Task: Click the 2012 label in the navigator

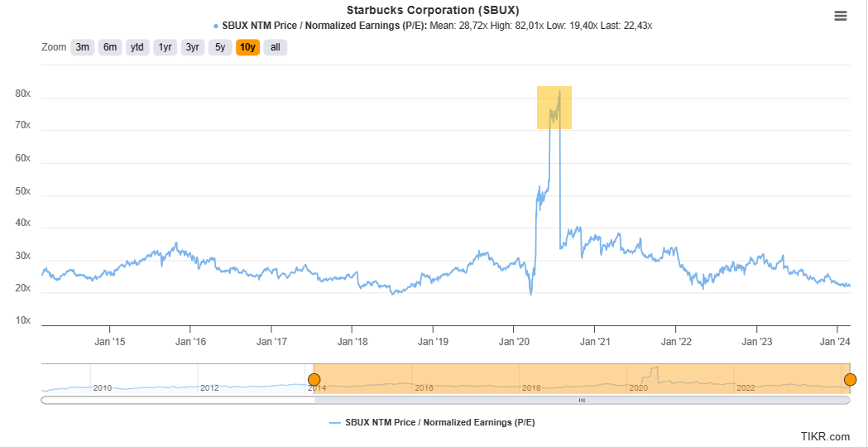Action: click(x=210, y=387)
